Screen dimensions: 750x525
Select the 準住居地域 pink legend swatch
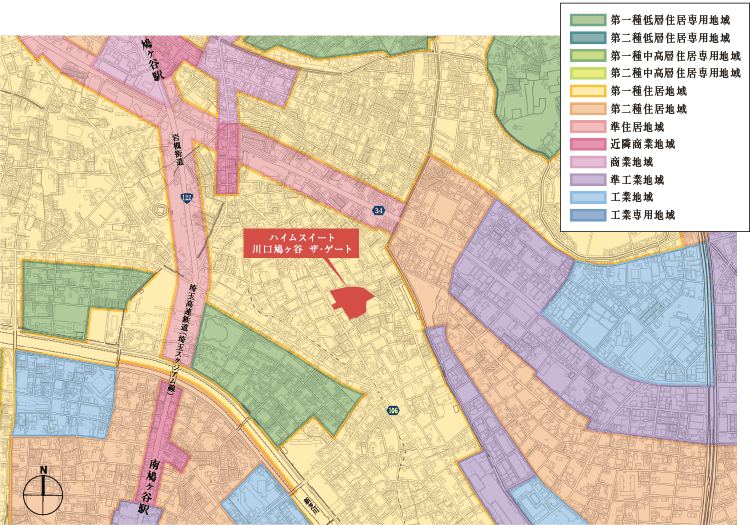coord(587,127)
